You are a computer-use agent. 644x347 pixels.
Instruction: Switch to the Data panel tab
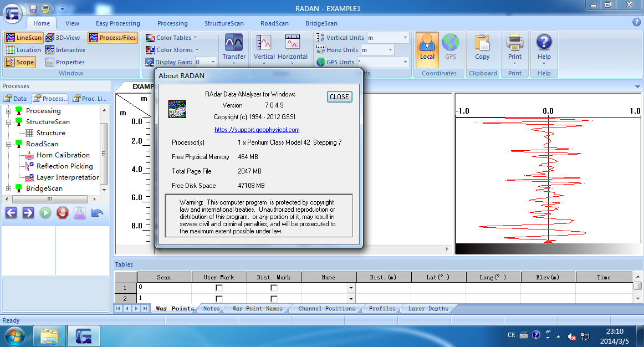tap(16, 99)
